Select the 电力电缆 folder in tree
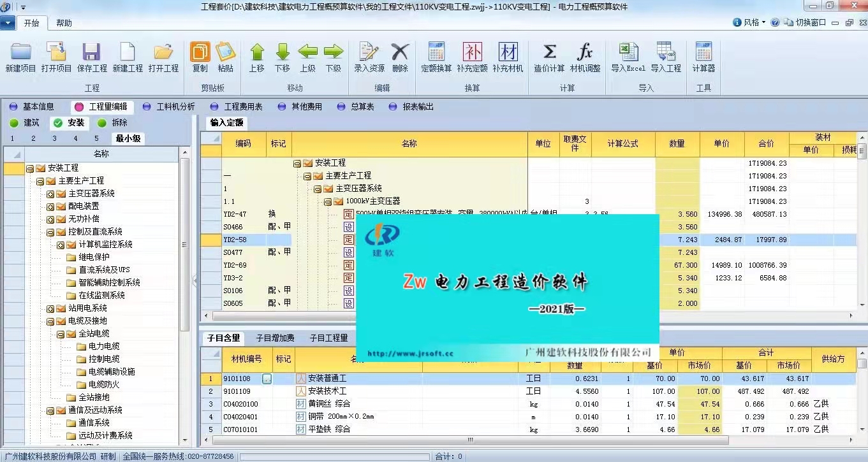Image resolution: width=868 pixels, height=462 pixels. tap(99, 347)
